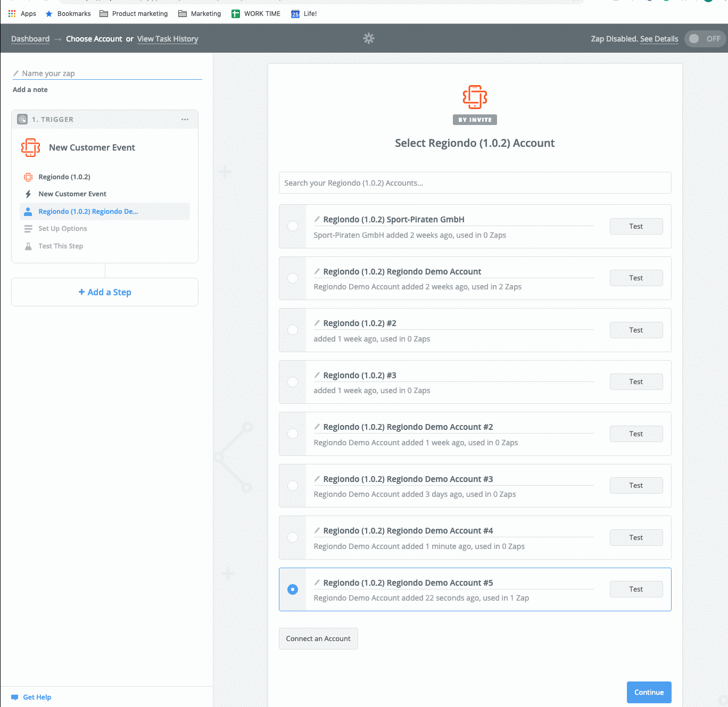Image resolution: width=728 pixels, height=707 pixels.
Task: Click pencil icon for Regiondo (1.0.2) #2
Action: [x=317, y=323]
